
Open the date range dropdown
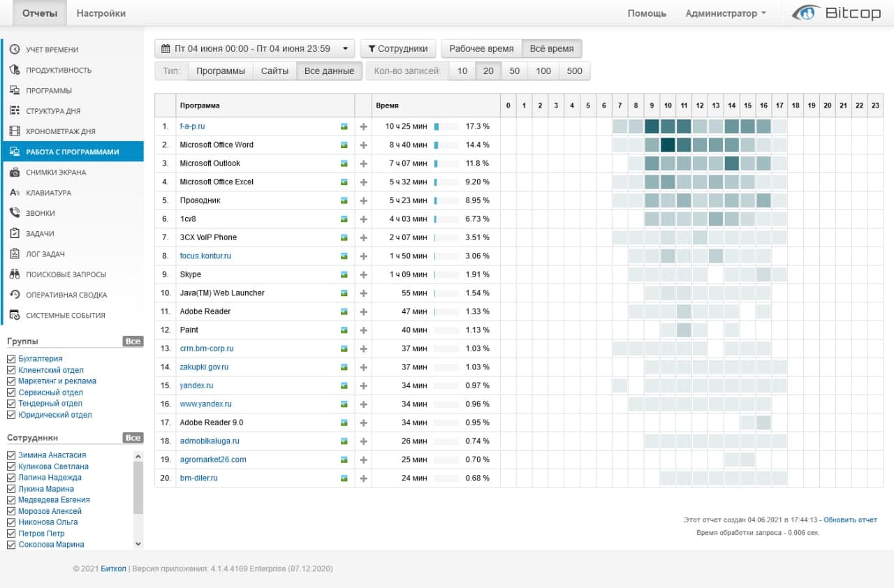click(x=255, y=49)
